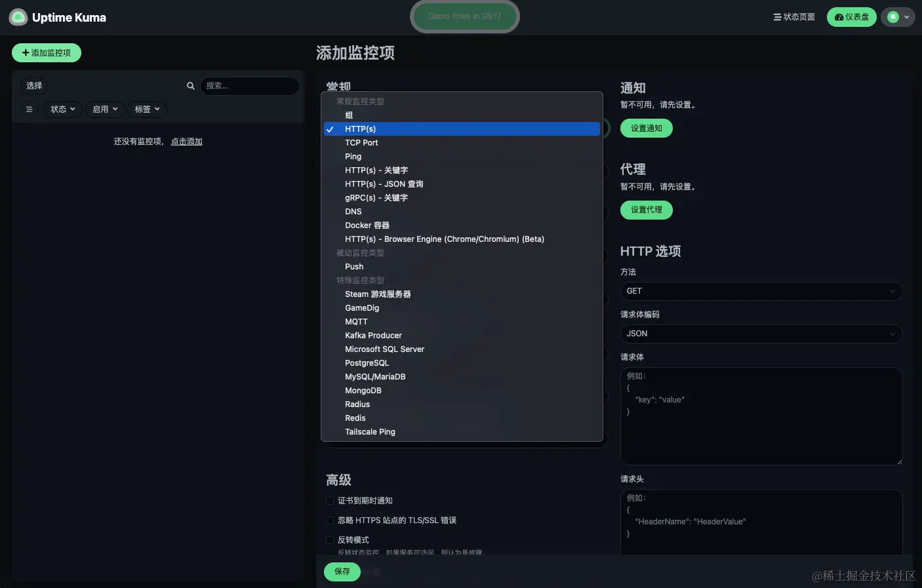Select the MongoDB monitor type
922x588 pixels.
(462, 391)
